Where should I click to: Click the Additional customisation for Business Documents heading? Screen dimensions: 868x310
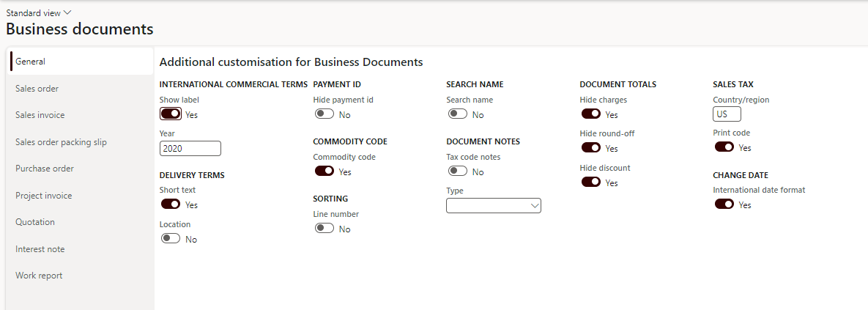[292, 62]
